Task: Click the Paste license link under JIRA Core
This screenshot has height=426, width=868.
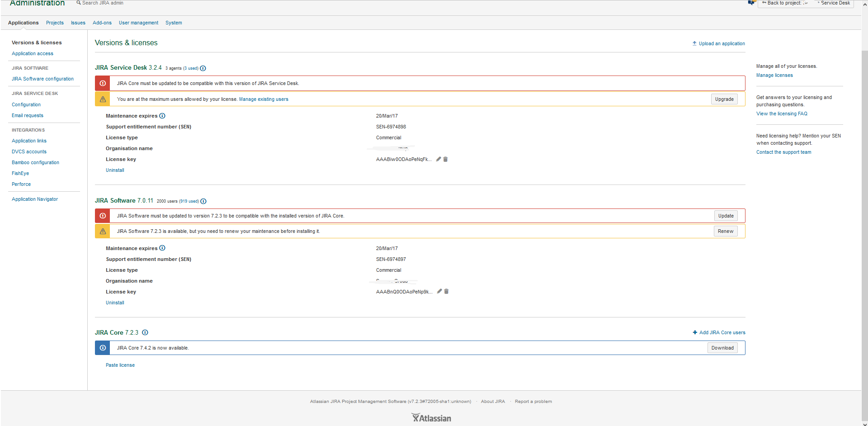Action: 120,365
